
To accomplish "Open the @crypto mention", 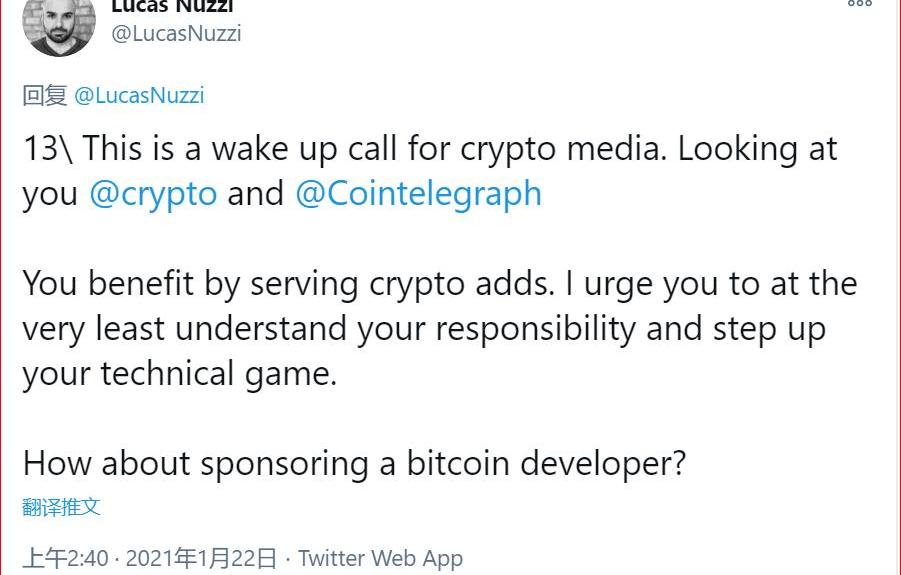I will tap(153, 193).
